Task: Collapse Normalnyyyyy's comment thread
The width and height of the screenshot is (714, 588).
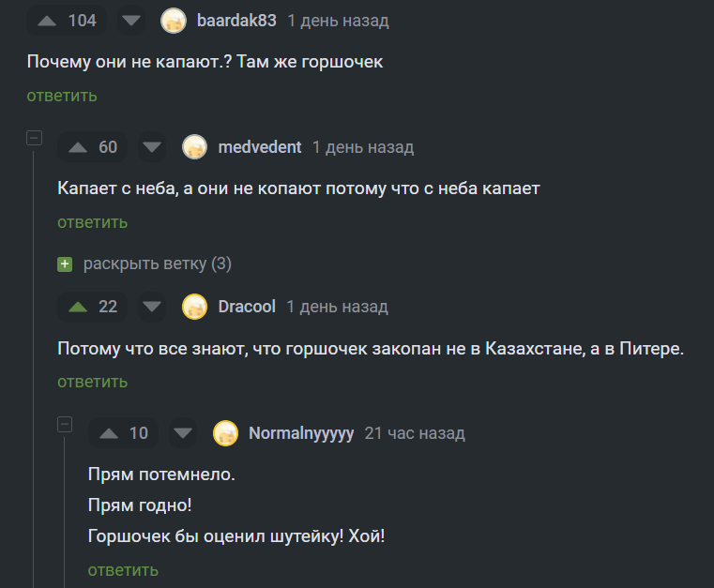Action: [65, 424]
